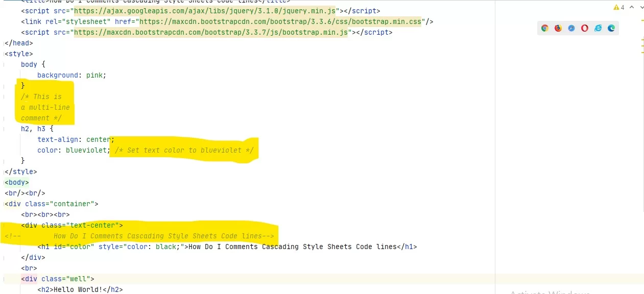The width and height of the screenshot is (644, 294).
Task: Click the '/* This is' comment line
Action: coord(41,96)
